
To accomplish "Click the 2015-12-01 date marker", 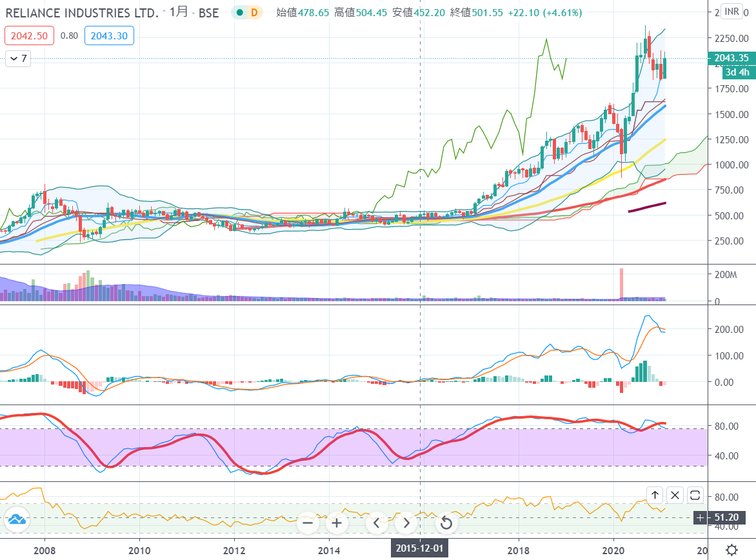I will point(419,548).
